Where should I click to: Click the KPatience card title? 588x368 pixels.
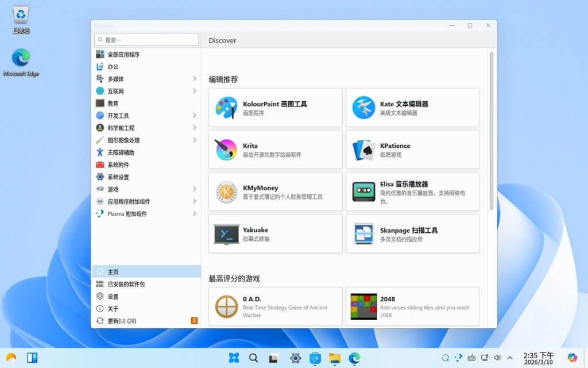pyautogui.click(x=395, y=145)
